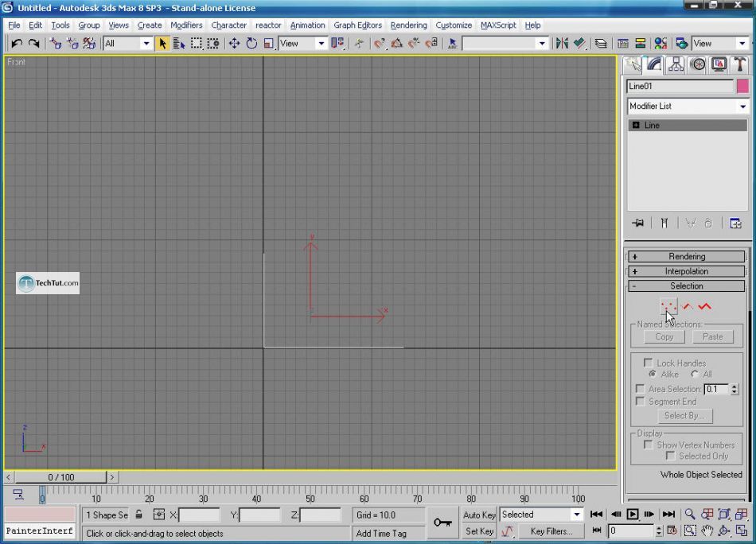Click the Undo arrow icon
The image size is (756, 544).
pos(17,44)
